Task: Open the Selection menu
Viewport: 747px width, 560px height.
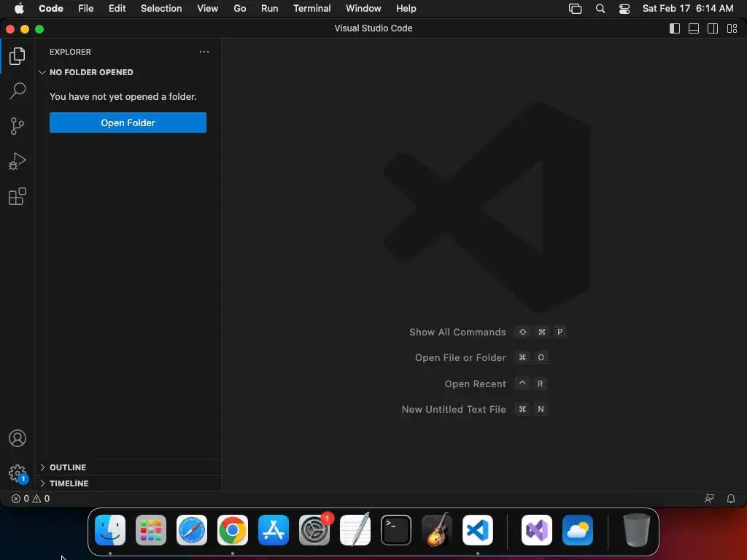Action: (161, 9)
